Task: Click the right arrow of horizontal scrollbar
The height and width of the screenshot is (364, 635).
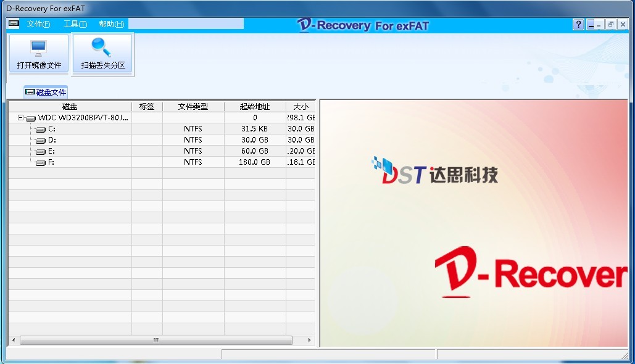Action: [x=310, y=340]
